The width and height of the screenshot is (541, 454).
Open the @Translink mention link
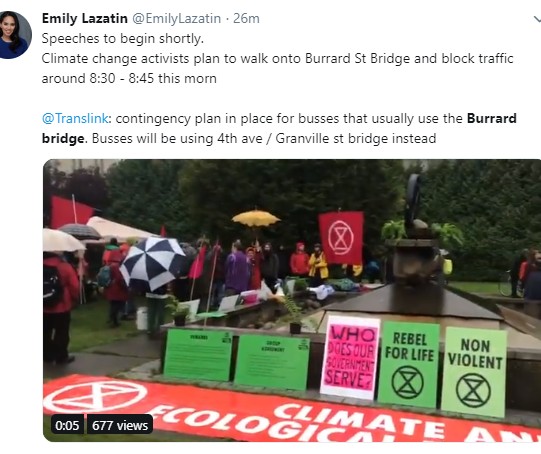(x=75, y=118)
